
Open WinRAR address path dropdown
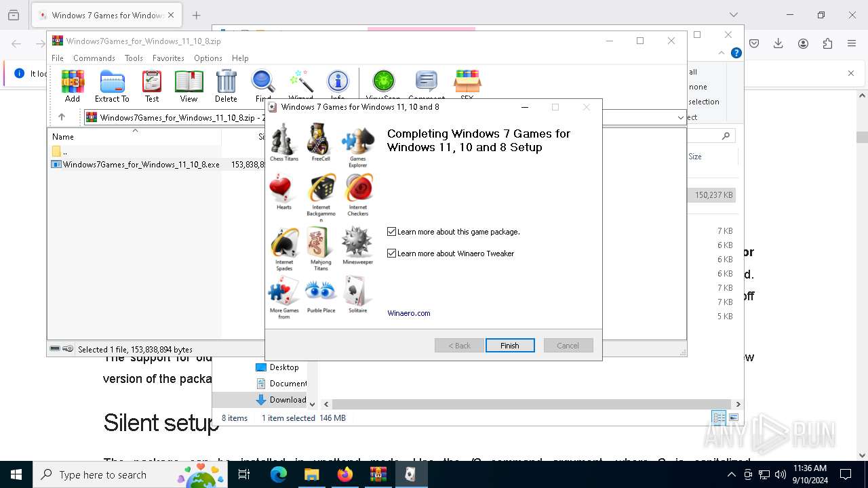pos(680,117)
